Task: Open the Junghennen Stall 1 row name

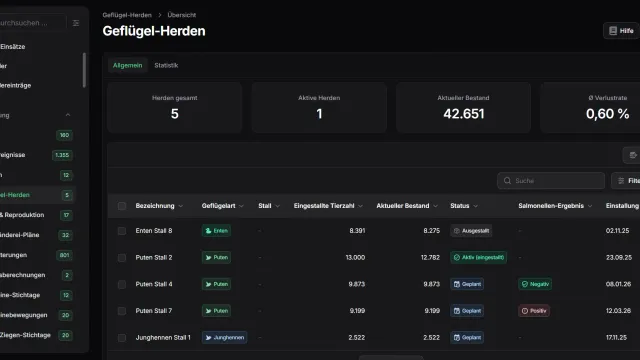Action: coord(163,338)
